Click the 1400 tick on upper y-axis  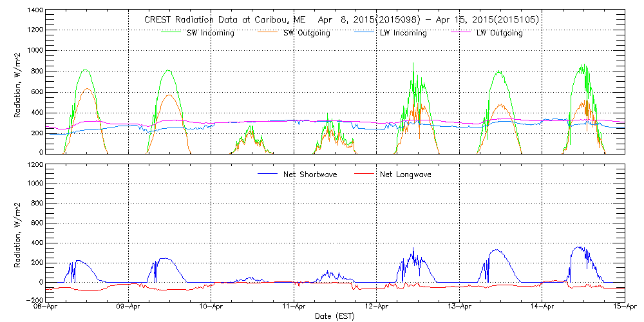pyautogui.click(x=35, y=12)
